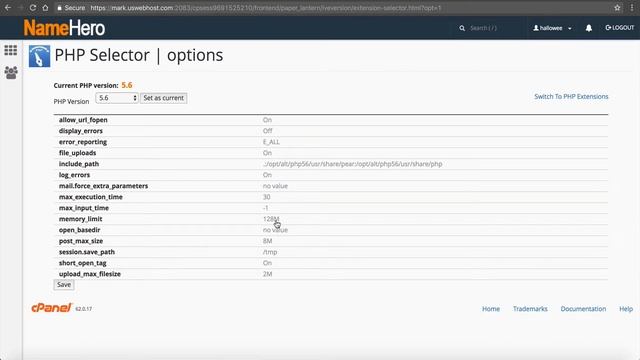Edit allow_url_fopen value On
The image size is (640, 360).
point(267,120)
